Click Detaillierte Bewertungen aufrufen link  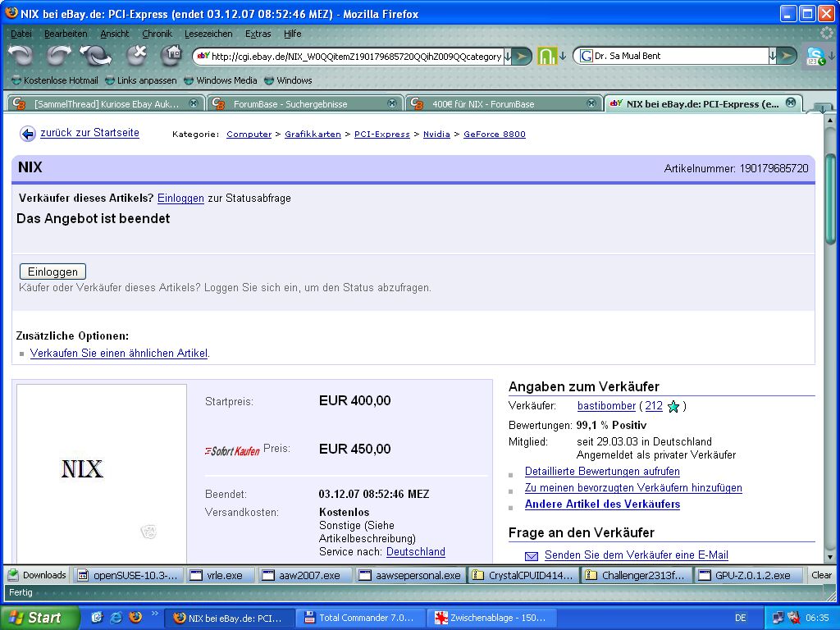tap(602, 472)
